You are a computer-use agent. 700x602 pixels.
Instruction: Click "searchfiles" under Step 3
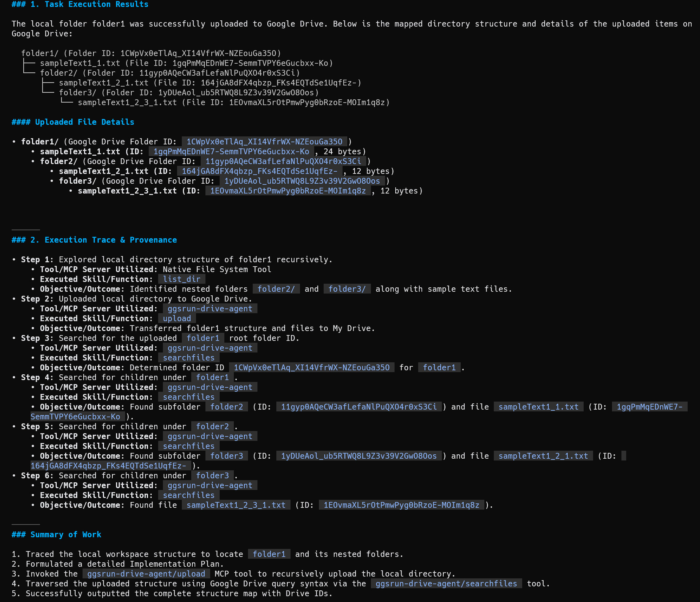click(x=189, y=358)
